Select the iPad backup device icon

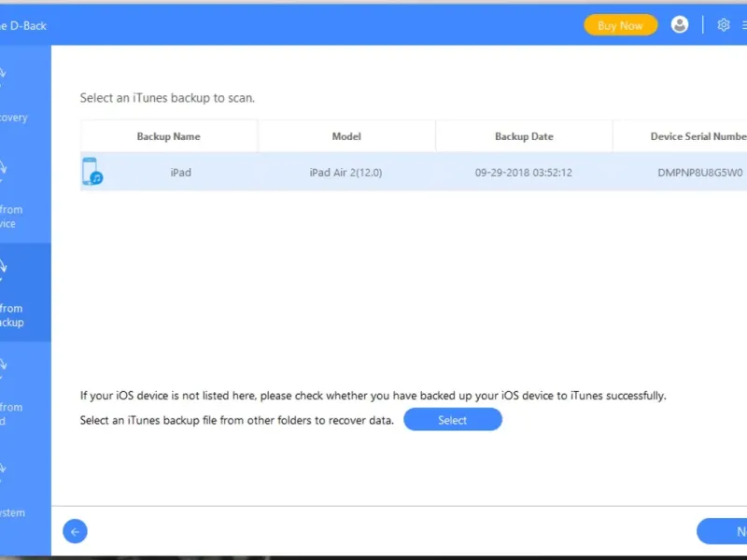tap(92, 172)
